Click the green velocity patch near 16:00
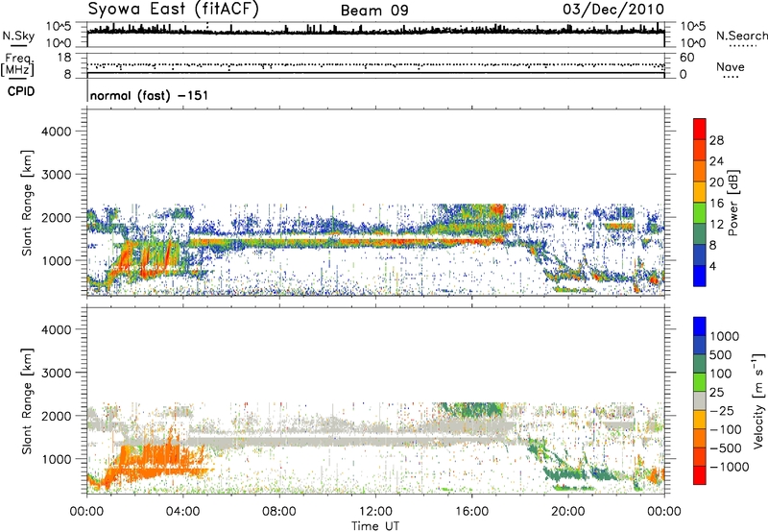768x532 pixels. coord(472,409)
